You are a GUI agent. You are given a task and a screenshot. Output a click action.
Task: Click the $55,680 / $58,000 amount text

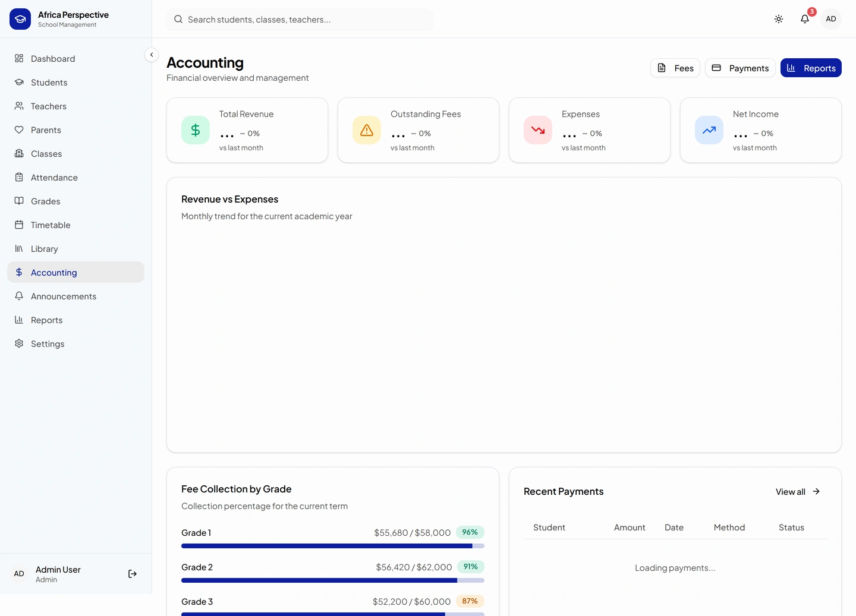pyautogui.click(x=413, y=533)
